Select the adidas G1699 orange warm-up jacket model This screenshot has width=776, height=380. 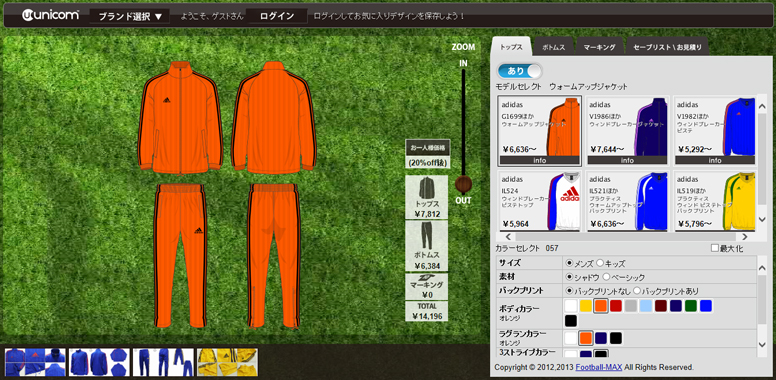539,130
